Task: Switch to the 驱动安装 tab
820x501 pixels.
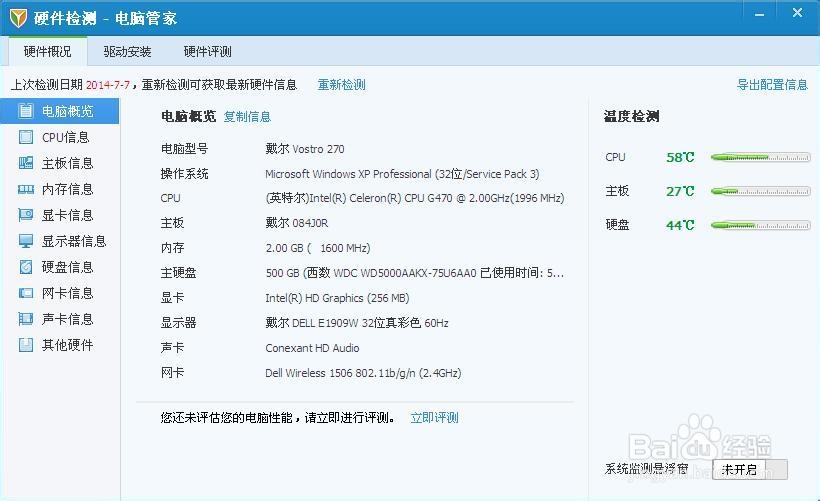Action: coord(127,51)
